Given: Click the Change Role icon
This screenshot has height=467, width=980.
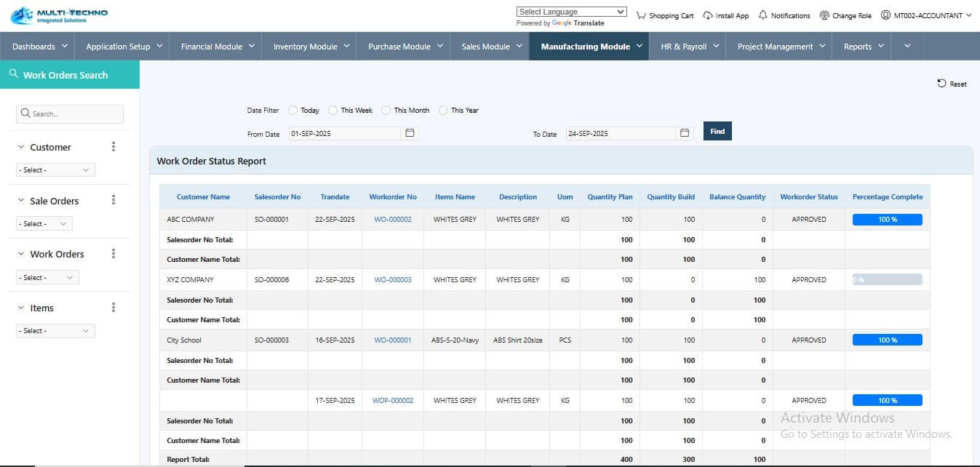Looking at the screenshot, I should click(x=824, y=15).
